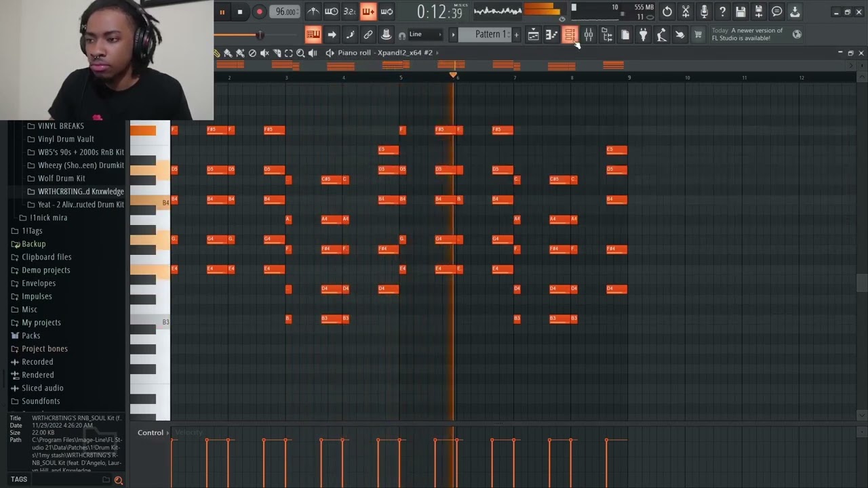Expand the Clipboard files folder

46,257
